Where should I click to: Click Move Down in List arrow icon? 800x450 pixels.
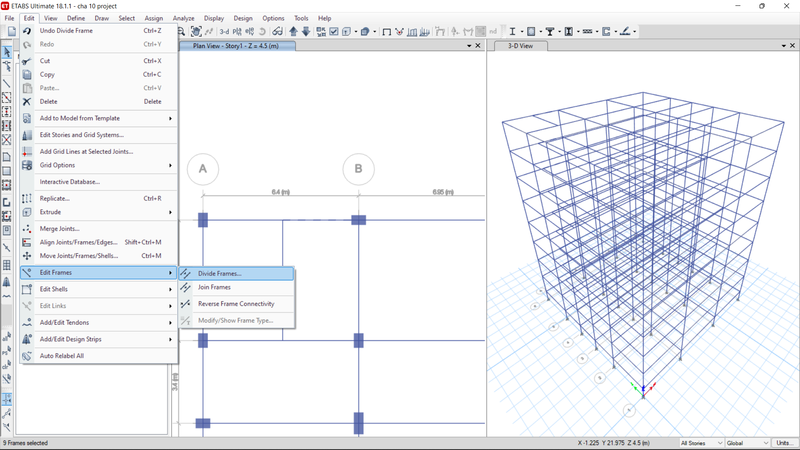(306, 32)
